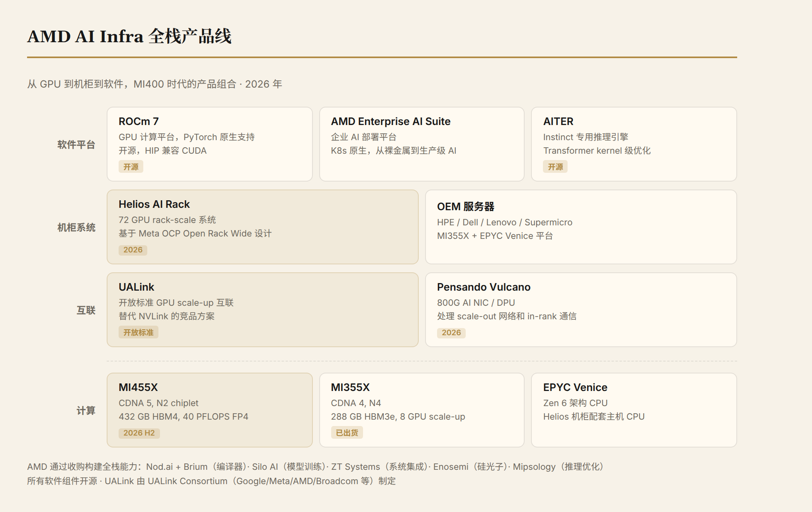This screenshot has height=512, width=812.
Task: Click text 'HPE / Dell / Lenovo / Supermicro'
Action: (505, 222)
